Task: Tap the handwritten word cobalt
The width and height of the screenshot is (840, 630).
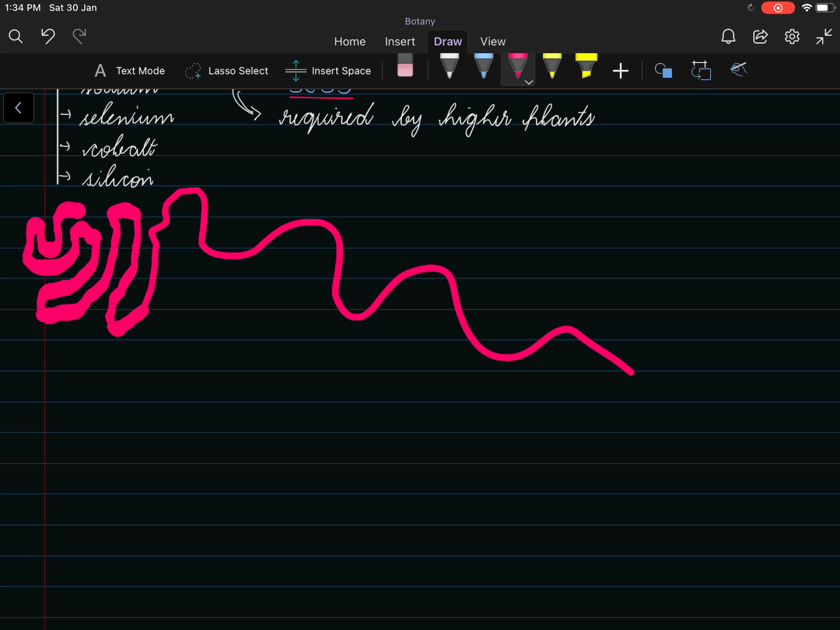Action: point(119,147)
